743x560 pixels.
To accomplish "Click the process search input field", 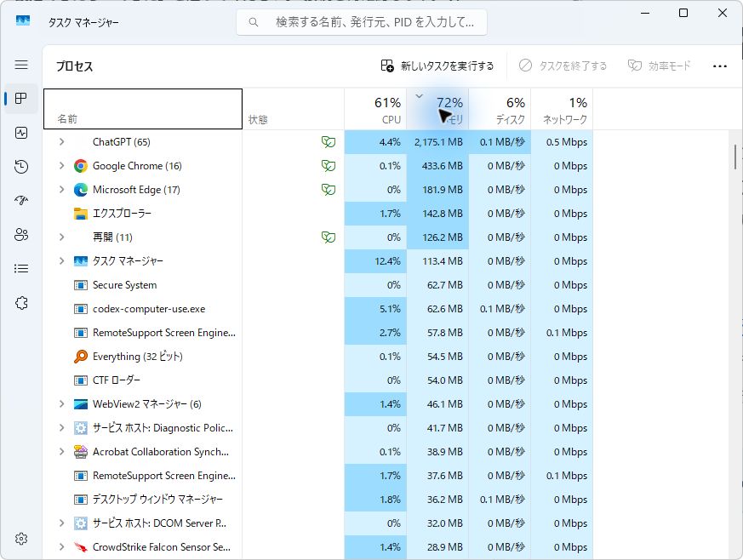I will click(362, 22).
